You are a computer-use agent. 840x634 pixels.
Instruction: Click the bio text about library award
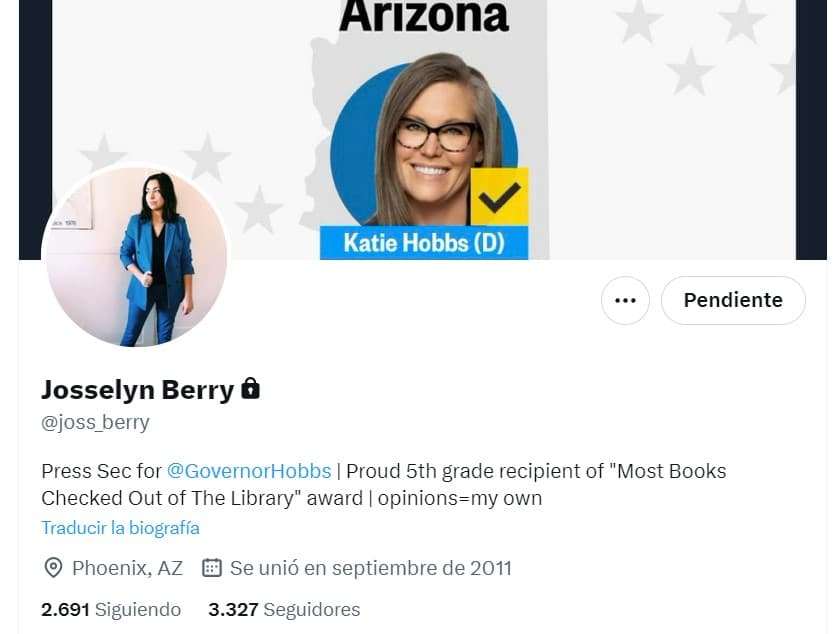pyautogui.click(x=384, y=484)
